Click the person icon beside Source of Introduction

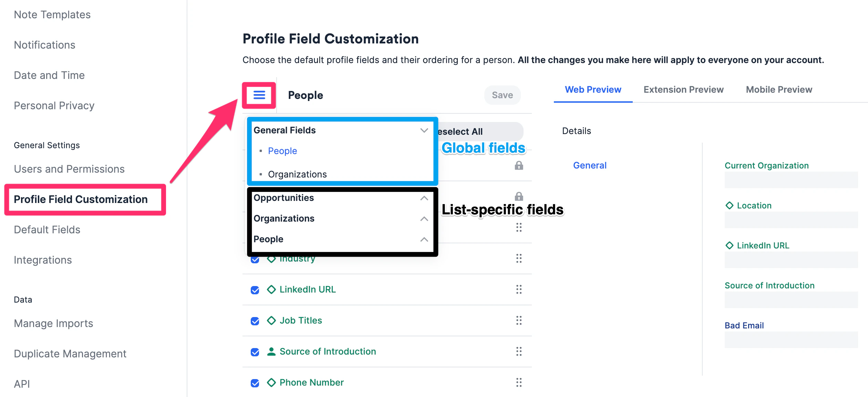coord(271,352)
